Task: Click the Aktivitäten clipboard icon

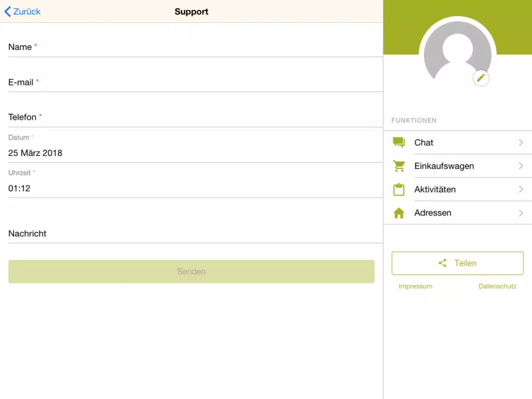Action: tap(399, 189)
